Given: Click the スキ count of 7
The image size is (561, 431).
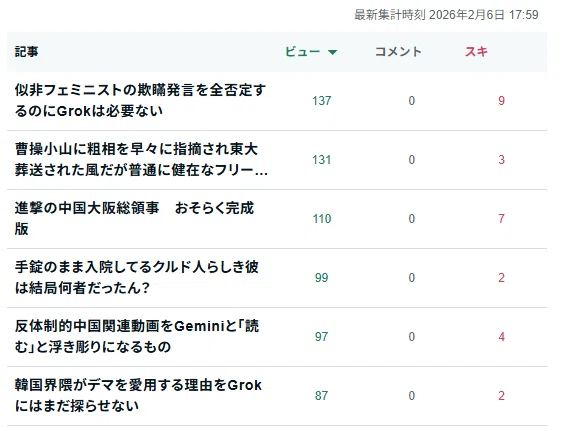Looking at the screenshot, I should tap(502, 219).
